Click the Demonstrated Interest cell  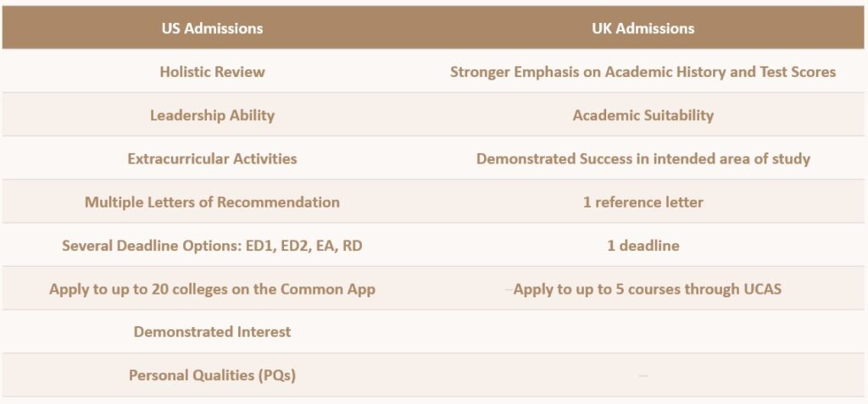(x=212, y=332)
